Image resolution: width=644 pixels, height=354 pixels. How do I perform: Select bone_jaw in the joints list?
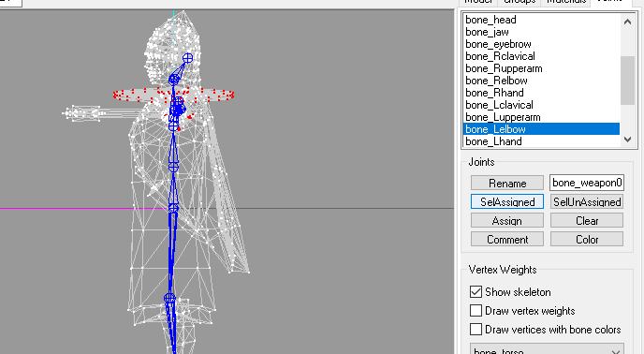[541, 32]
